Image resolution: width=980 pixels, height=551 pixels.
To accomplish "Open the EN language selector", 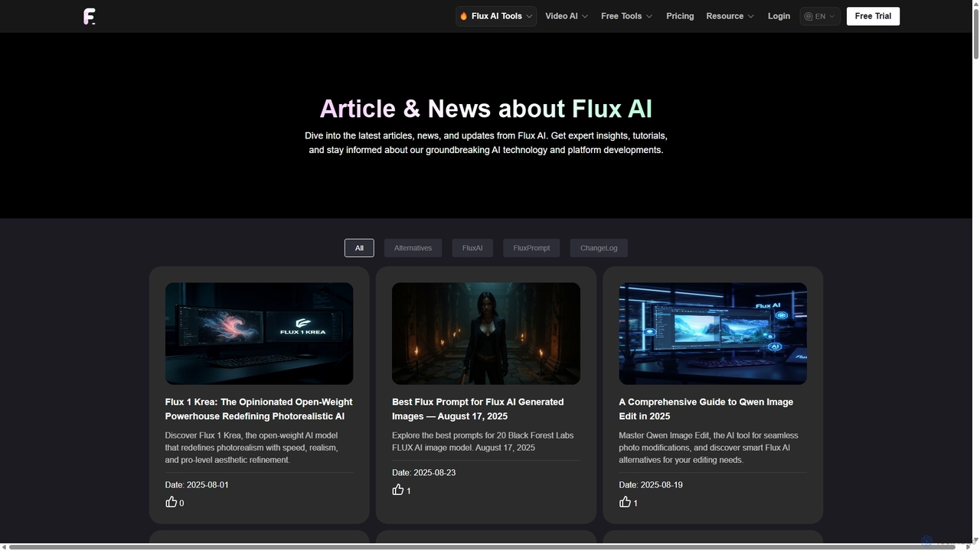I will click(820, 16).
